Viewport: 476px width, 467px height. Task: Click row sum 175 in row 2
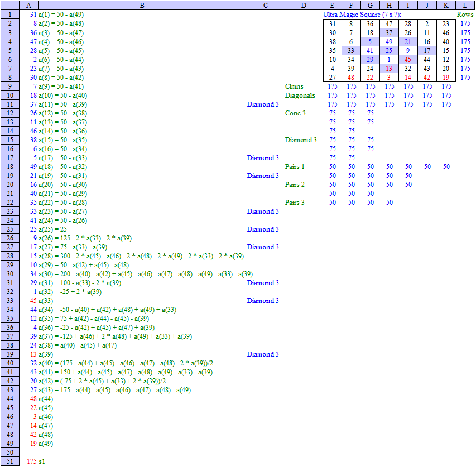(x=465, y=23)
